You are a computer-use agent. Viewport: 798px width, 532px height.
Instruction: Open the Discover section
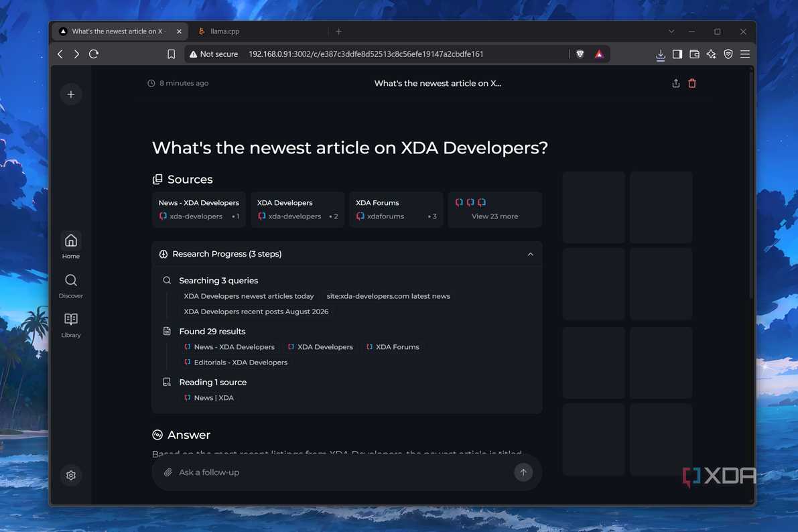click(71, 285)
